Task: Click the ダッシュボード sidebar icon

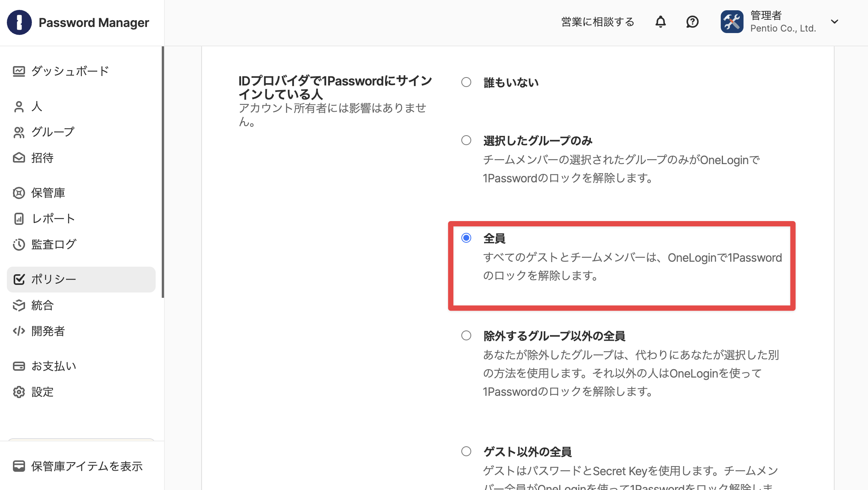Action: coord(19,71)
